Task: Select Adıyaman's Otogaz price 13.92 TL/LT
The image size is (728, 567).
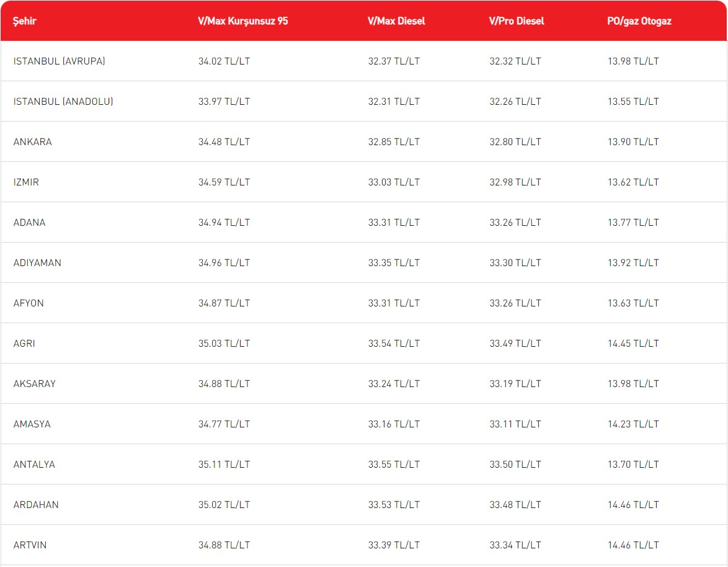Action: click(633, 263)
